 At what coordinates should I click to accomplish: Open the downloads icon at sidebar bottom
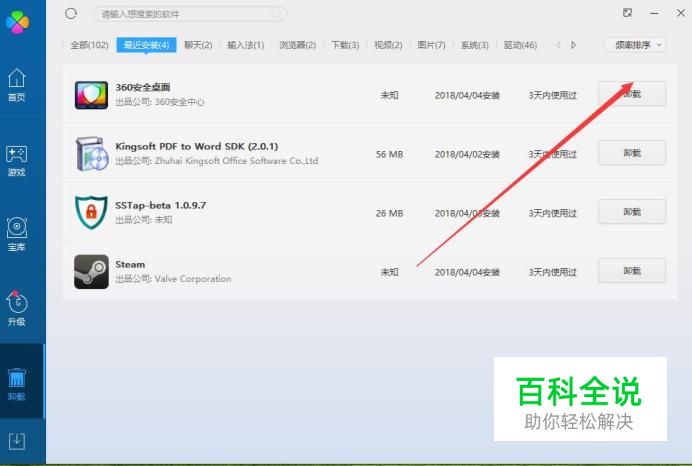pos(17,441)
